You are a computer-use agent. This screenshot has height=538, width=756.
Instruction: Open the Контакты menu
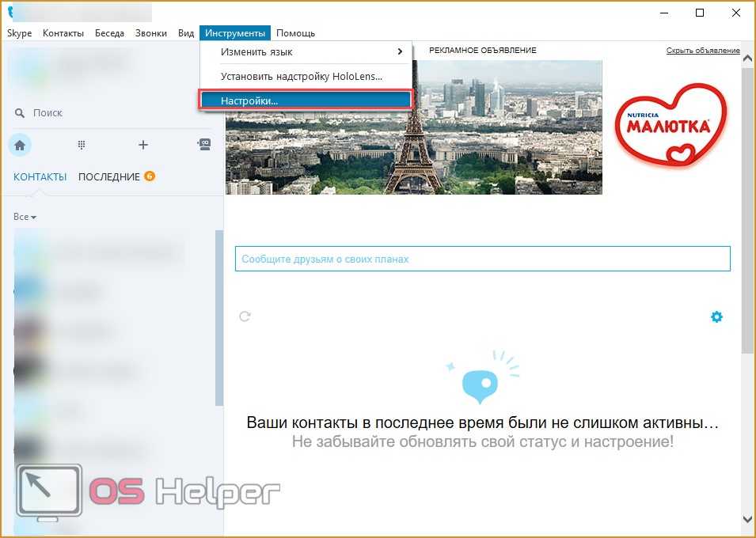pyautogui.click(x=63, y=33)
